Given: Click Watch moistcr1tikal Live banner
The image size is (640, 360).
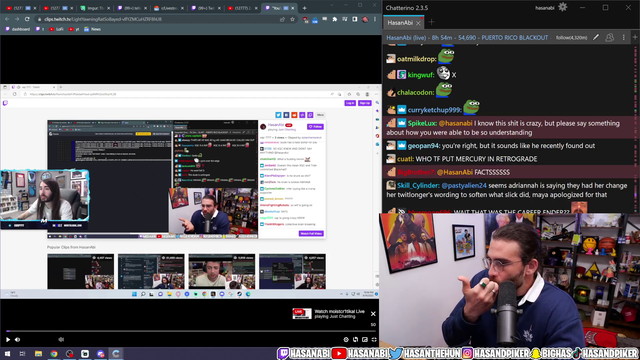Looking at the screenshot, I should tap(329, 313).
